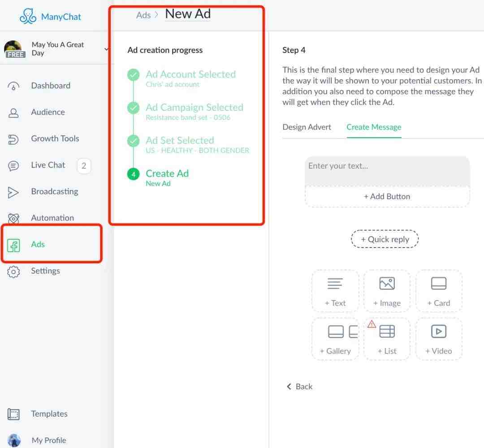The image size is (484, 448).
Task: Open the Settings gear icon
Action: (x=13, y=272)
